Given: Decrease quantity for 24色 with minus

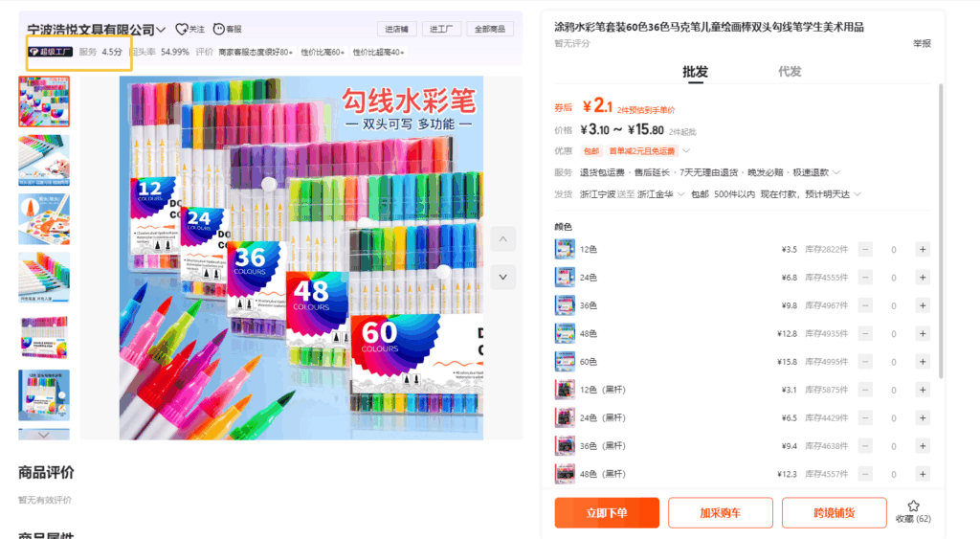Looking at the screenshot, I should pyautogui.click(x=865, y=278).
